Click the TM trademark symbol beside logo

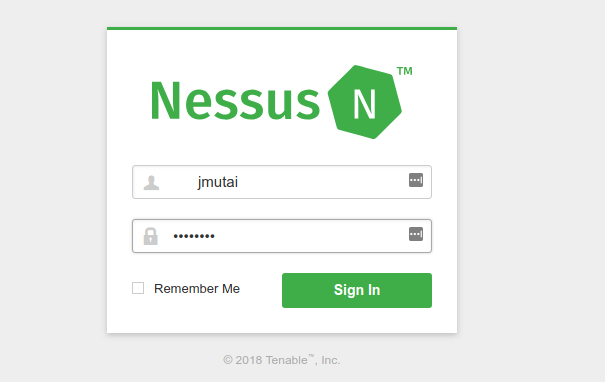[x=405, y=71]
